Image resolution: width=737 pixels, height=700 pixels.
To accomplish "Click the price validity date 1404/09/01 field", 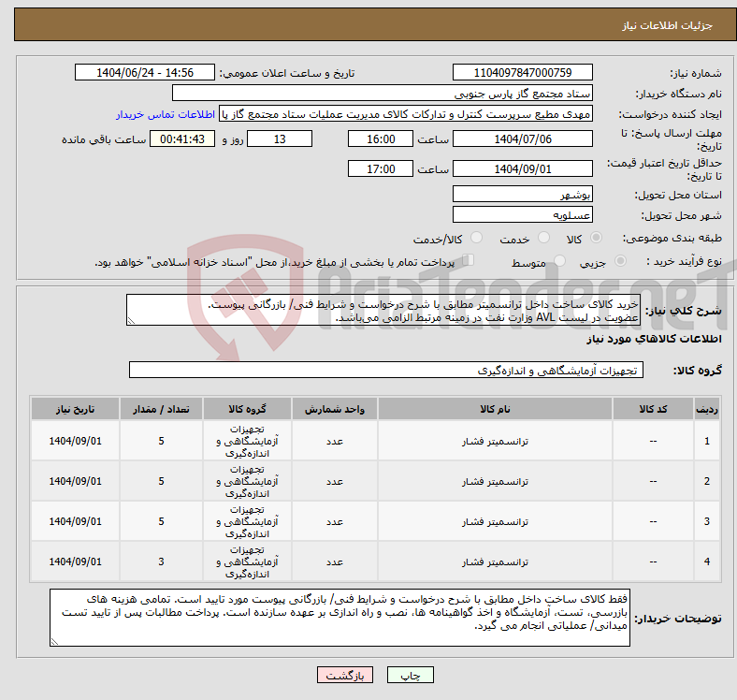I will (x=522, y=168).
